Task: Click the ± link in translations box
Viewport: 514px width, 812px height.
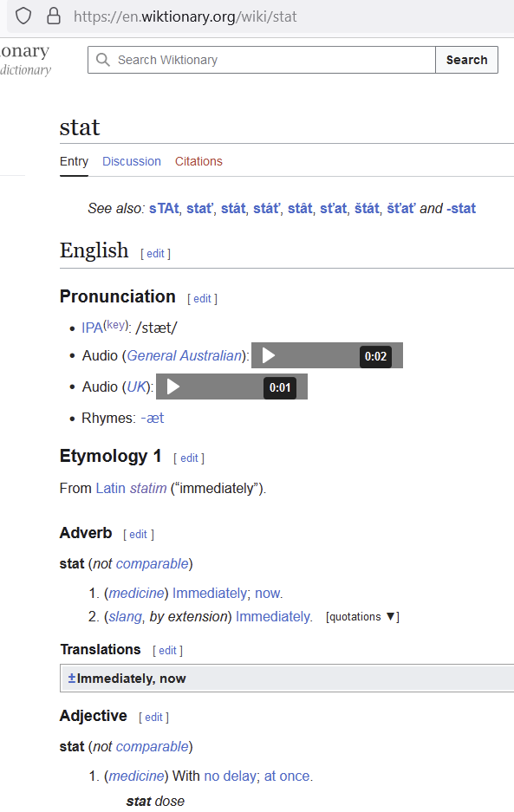Action: point(72,678)
